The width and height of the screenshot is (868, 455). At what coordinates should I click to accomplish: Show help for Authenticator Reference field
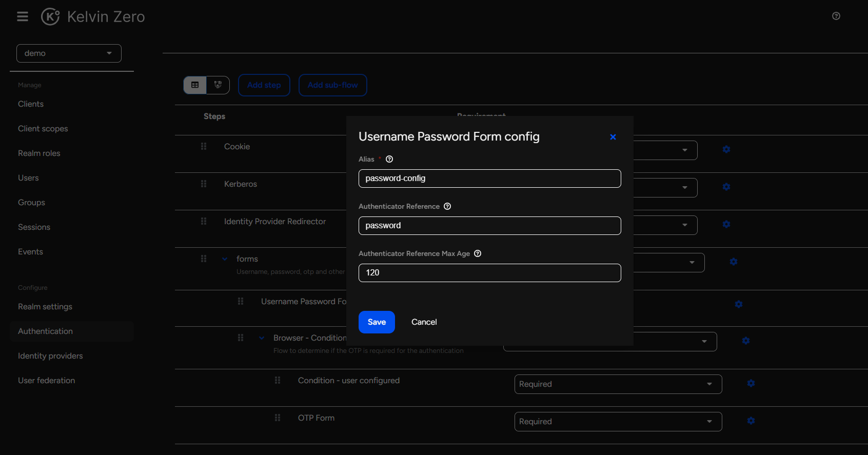coord(447,206)
